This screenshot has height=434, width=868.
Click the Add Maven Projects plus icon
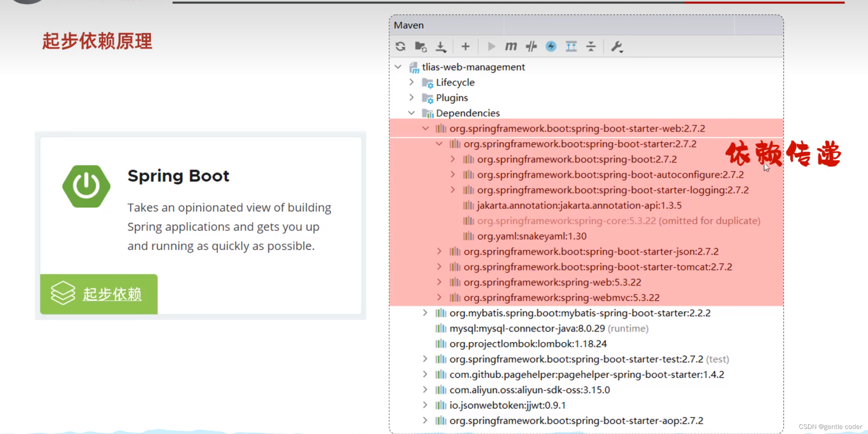465,47
